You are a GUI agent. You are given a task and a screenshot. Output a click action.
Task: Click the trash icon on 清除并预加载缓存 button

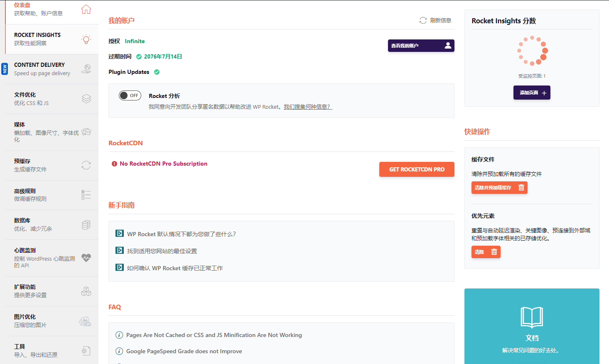click(x=521, y=188)
